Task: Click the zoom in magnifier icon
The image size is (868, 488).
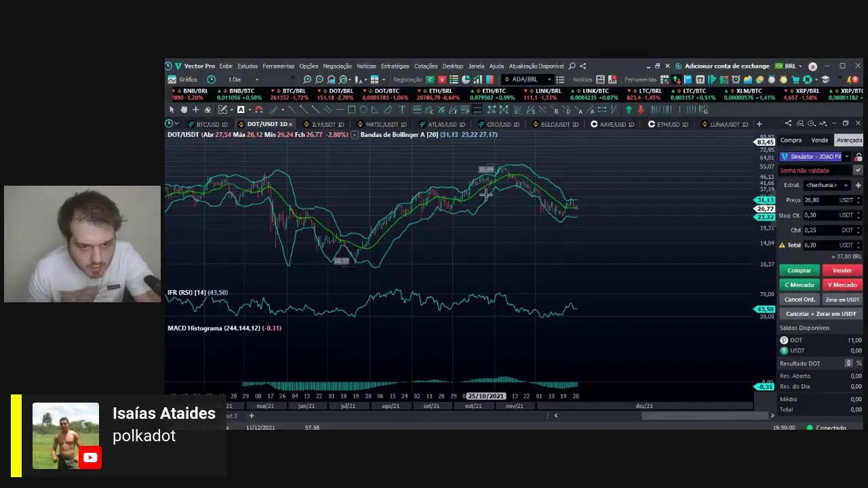Action: click(x=307, y=80)
